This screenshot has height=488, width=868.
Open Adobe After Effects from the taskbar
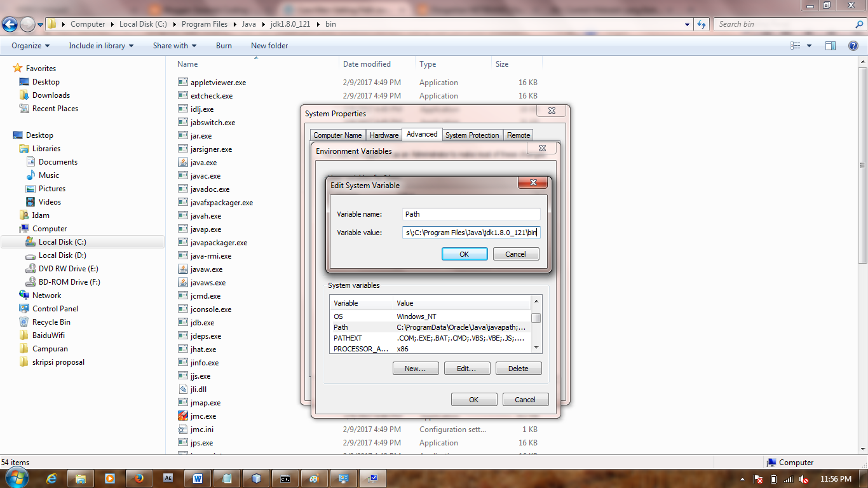[168, 478]
